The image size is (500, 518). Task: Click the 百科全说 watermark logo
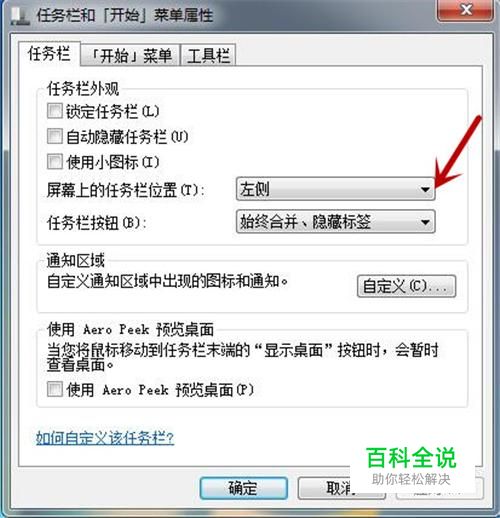pyautogui.click(x=411, y=466)
